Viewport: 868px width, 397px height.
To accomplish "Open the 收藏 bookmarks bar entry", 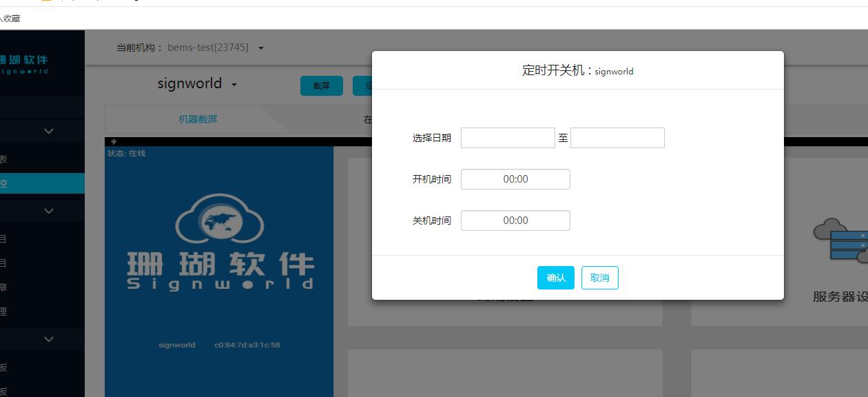I will pos(12,18).
